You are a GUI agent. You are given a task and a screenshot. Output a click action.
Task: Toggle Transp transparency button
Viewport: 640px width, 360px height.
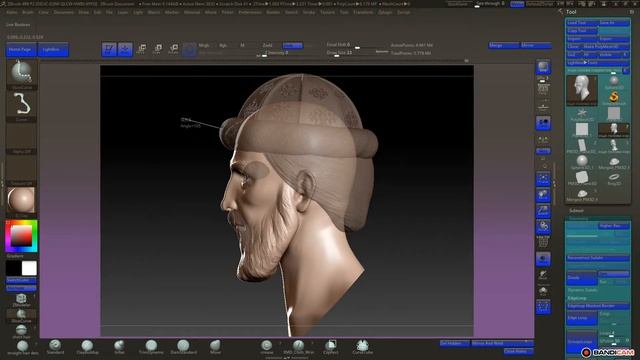coord(543,259)
